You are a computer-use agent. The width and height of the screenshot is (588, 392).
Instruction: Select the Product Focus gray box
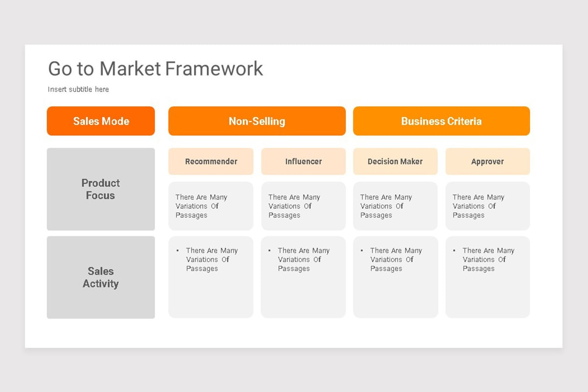point(101,189)
